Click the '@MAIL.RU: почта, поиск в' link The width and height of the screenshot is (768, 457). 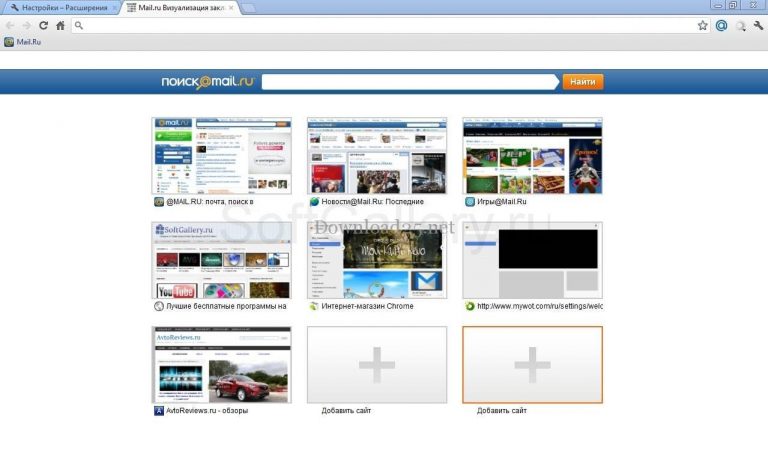pos(210,202)
